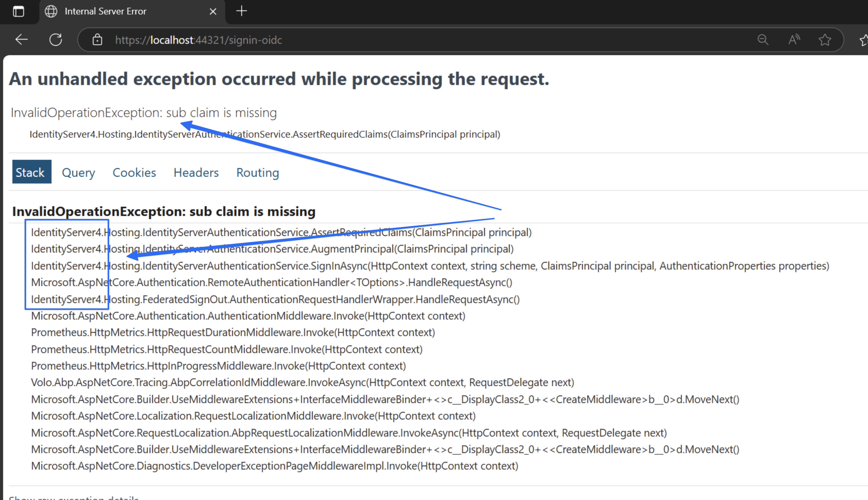Viewport: 868px width, 500px height.
Task: Refresh the current page
Action: click(x=56, y=40)
